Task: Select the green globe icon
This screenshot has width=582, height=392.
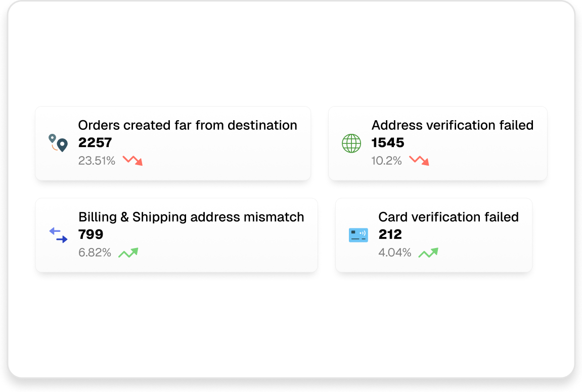Action: pos(351,143)
